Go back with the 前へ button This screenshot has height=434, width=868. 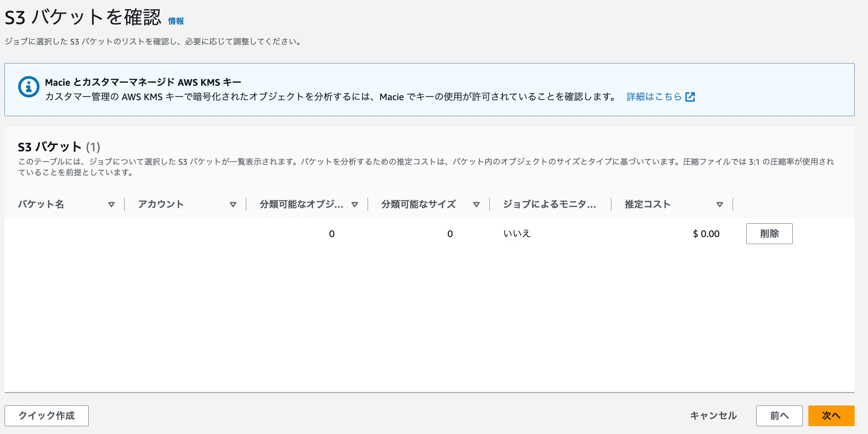coord(779,415)
